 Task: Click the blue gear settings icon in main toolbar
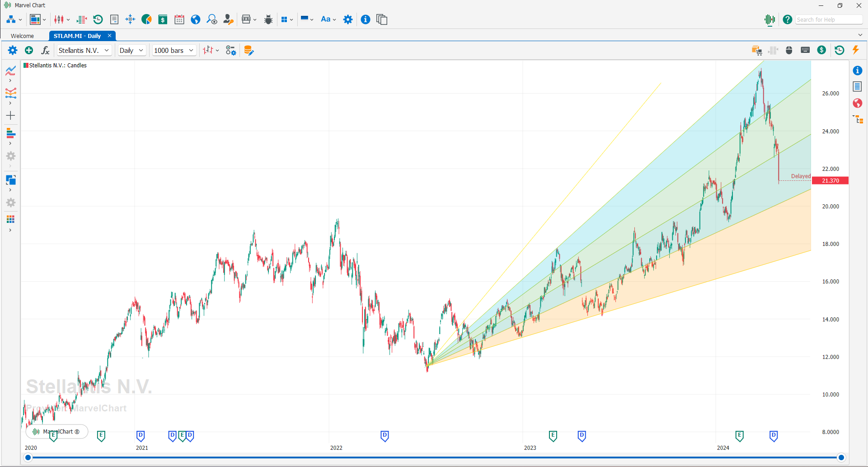348,19
